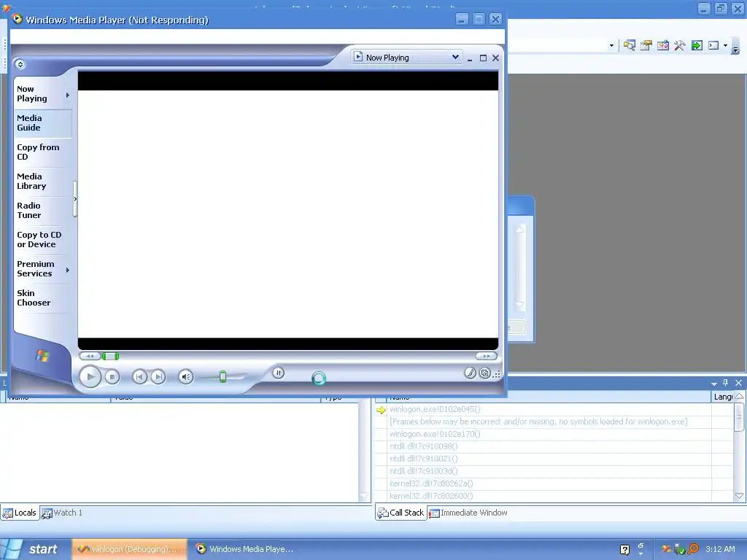Viewport: 747px width, 560px height.
Task: Click the Windows Media Player taskbar button
Action: pos(245,549)
